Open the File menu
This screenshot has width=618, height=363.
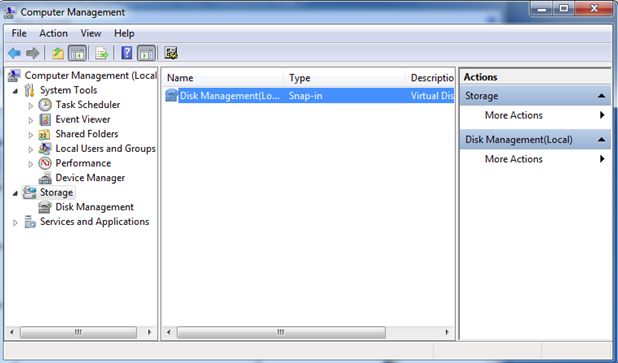(x=19, y=34)
